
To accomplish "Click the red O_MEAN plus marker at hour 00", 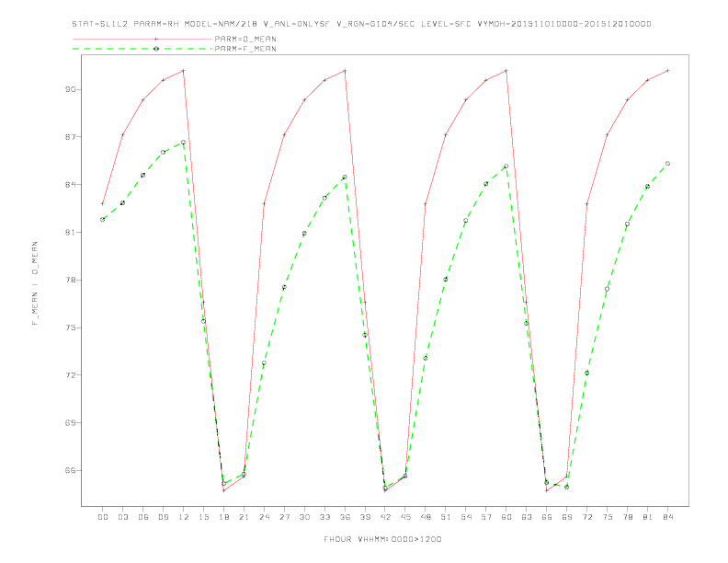I will (x=103, y=203).
